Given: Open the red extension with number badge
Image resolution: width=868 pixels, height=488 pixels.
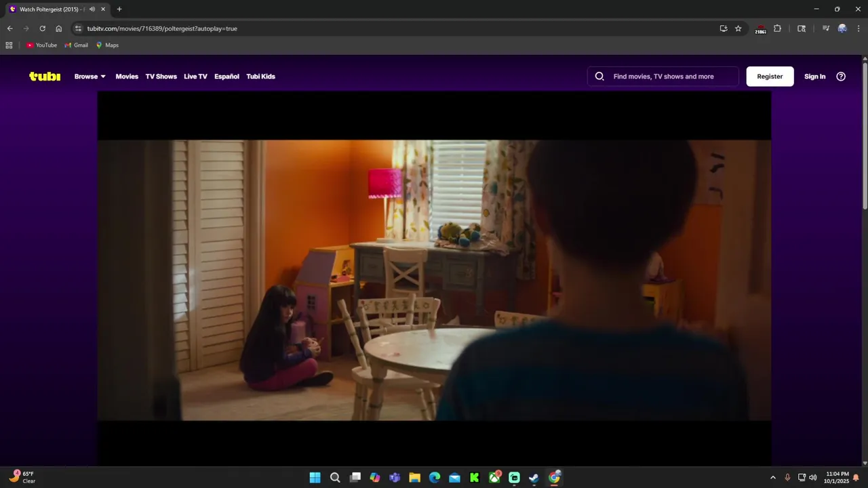Looking at the screenshot, I should [x=761, y=29].
